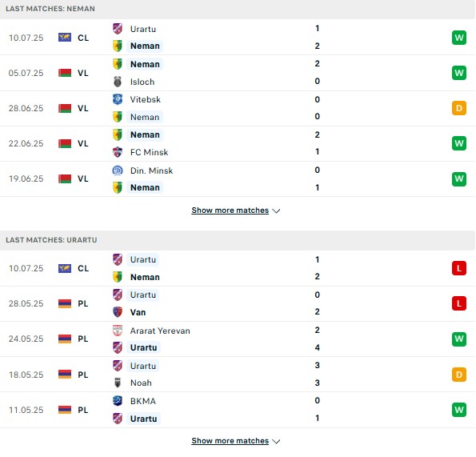Click the Noah team crest icon
This screenshot has width=476, height=457.
click(118, 383)
